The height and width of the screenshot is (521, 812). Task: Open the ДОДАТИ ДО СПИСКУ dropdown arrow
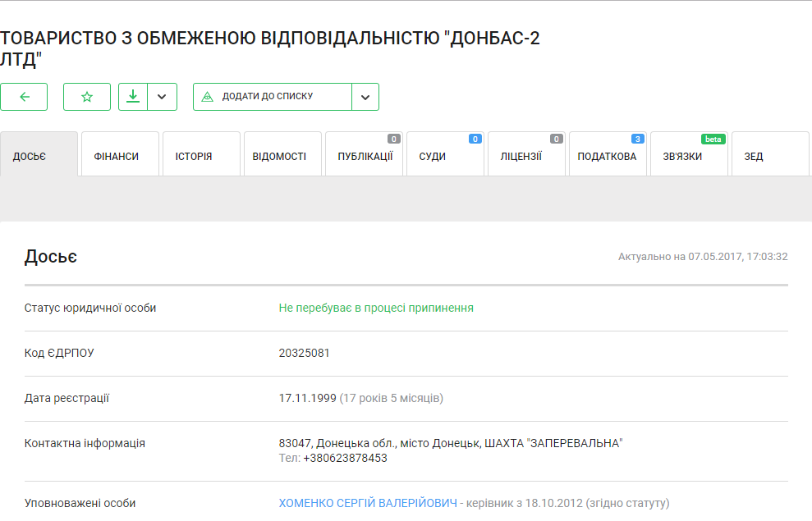365,97
